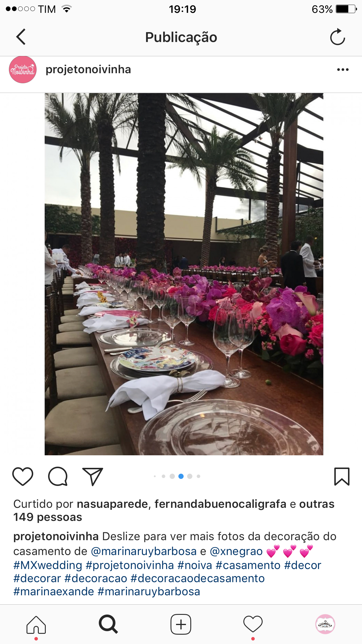Open the #MXwedding hashtag
Viewport: 362px width, 644px height.
point(48,565)
